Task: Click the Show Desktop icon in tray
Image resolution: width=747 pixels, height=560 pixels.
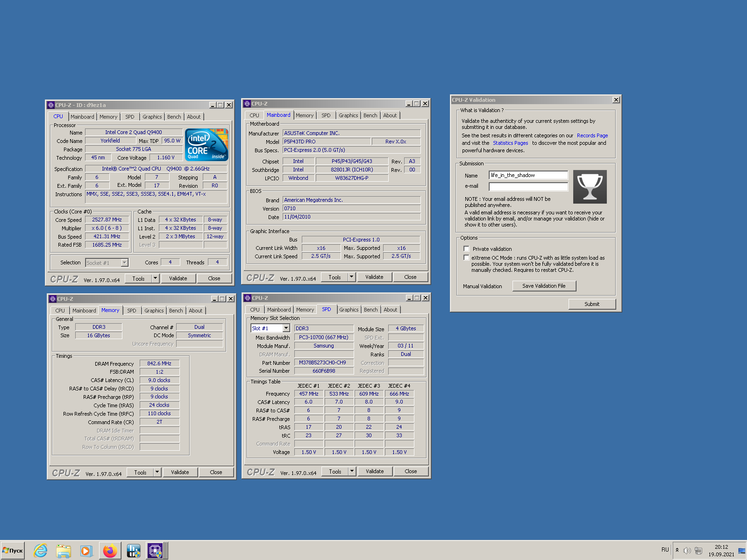Action: point(742,550)
